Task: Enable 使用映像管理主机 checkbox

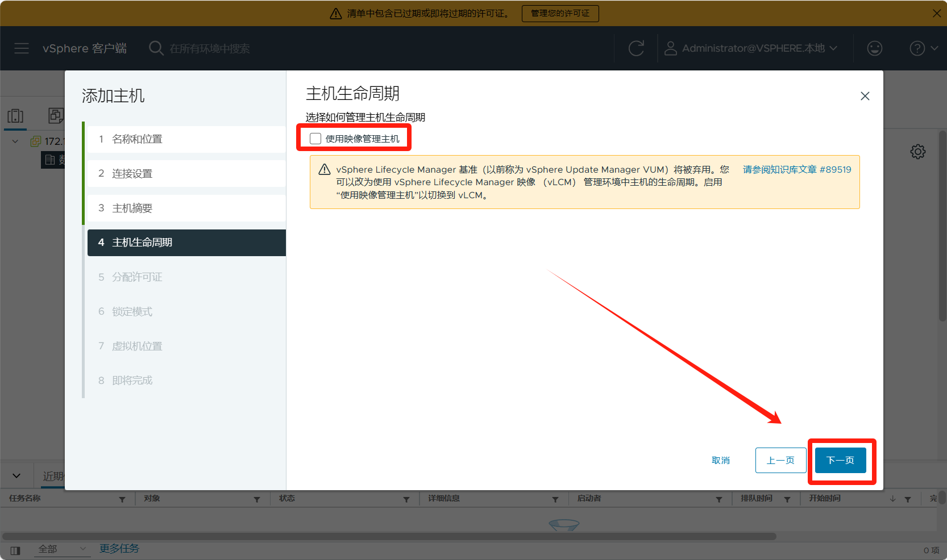Action: coord(315,139)
